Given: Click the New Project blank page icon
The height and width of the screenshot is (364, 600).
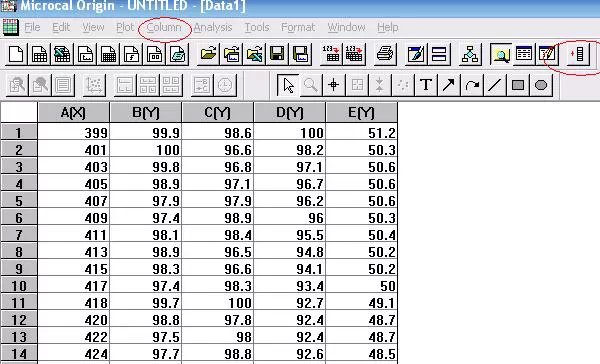Looking at the screenshot, I should (16, 54).
